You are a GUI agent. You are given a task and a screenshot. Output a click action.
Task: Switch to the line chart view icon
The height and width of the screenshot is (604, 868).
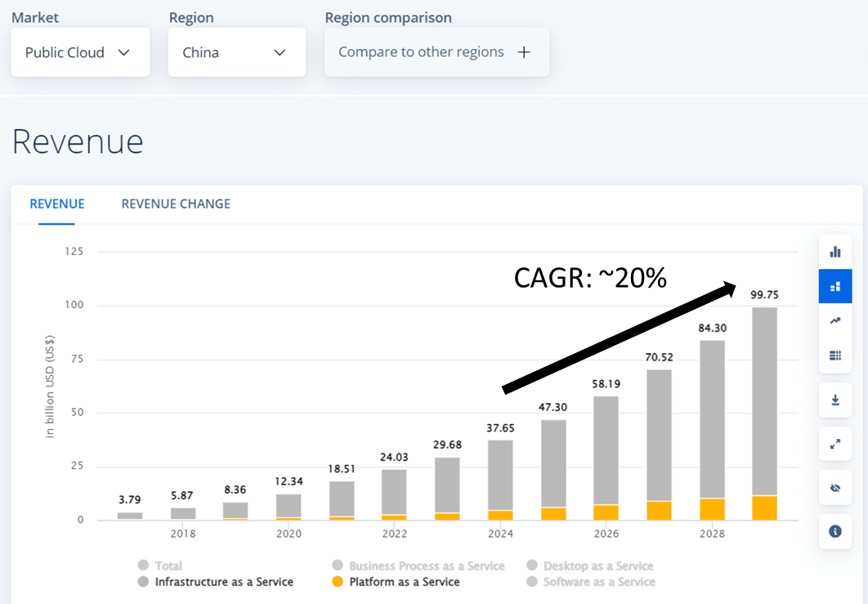pos(834,321)
